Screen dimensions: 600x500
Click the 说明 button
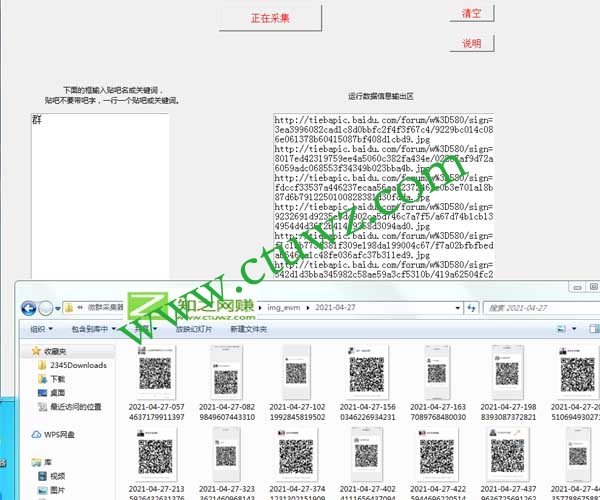pyautogui.click(x=471, y=43)
